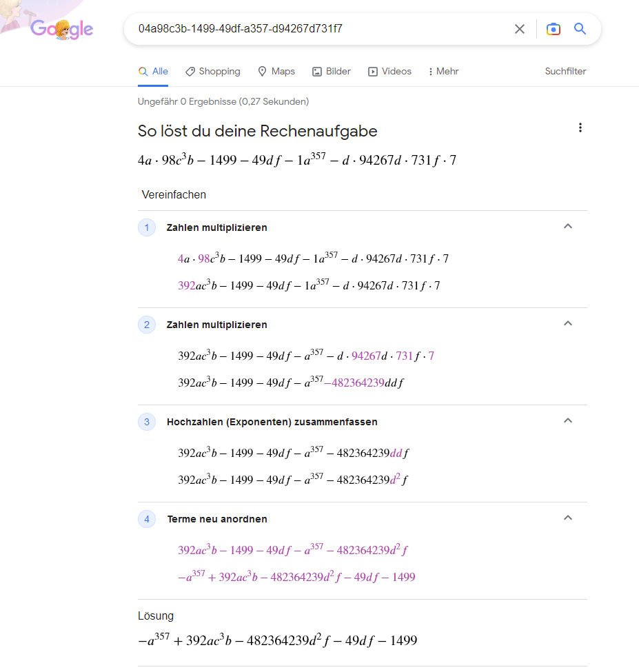Image resolution: width=639 pixels, height=672 pixels.
Task: Click into the search query field
Action: pos(317,29)
